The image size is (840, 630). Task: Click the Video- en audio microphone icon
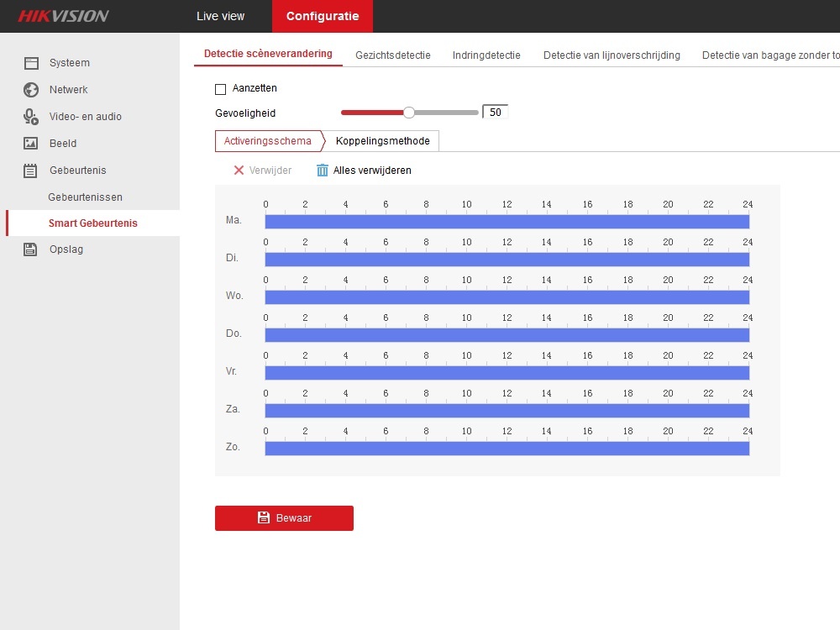31,117
